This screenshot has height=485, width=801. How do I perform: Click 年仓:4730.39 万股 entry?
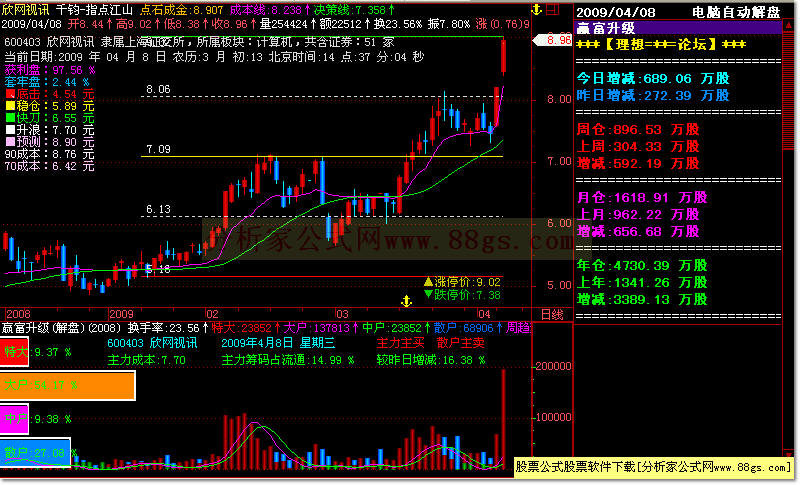pyautogui.click(x=642, y=265)
